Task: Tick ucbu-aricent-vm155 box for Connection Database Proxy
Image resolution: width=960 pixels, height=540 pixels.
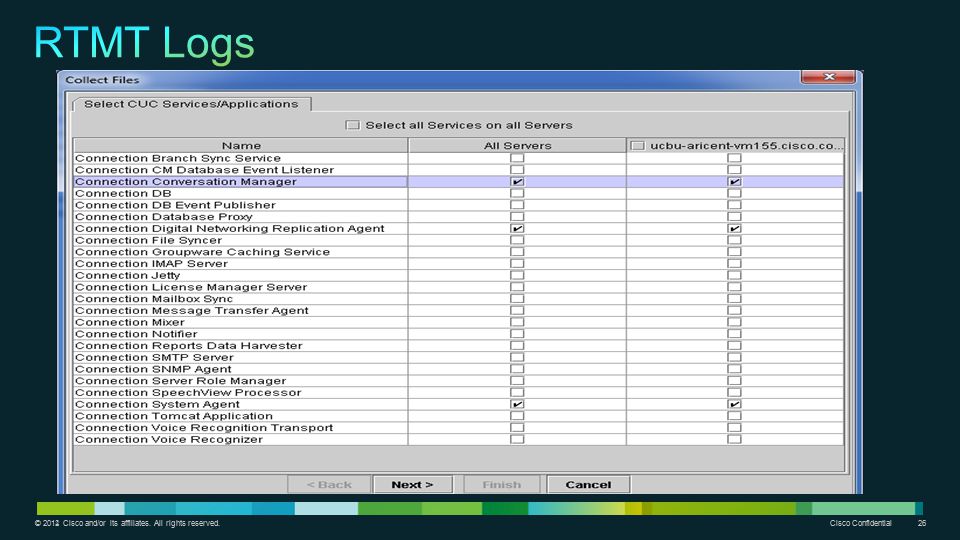Action: (734, 216)
